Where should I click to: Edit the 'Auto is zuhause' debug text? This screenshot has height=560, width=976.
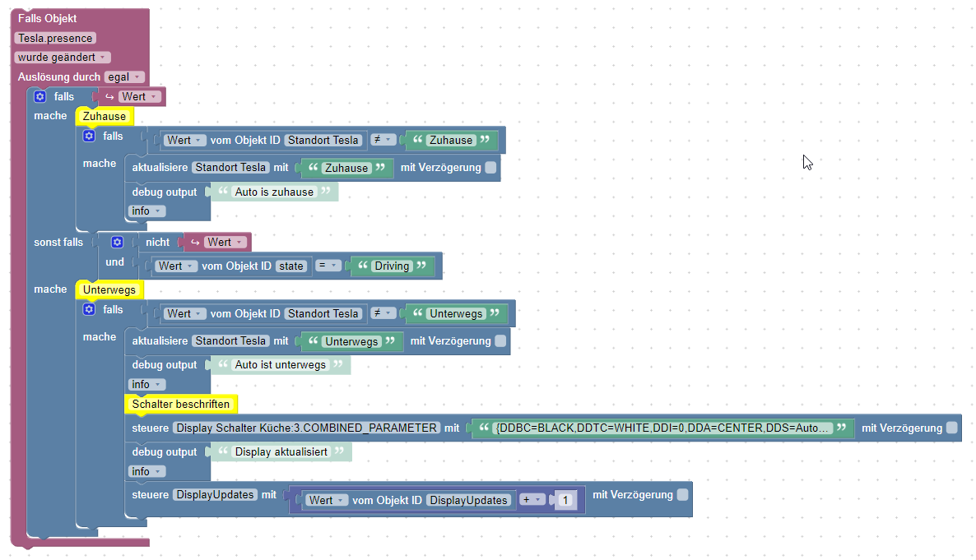coord(275,192)
